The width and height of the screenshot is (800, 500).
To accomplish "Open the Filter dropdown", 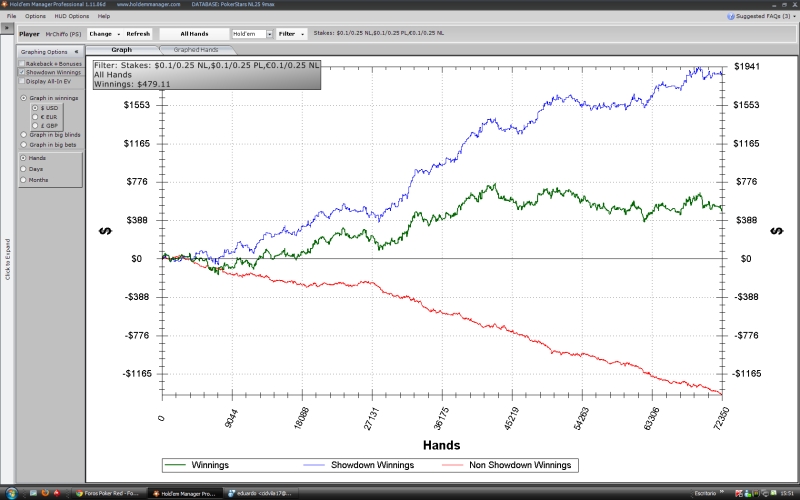I will pyautogui.click(x=291, y=34).
